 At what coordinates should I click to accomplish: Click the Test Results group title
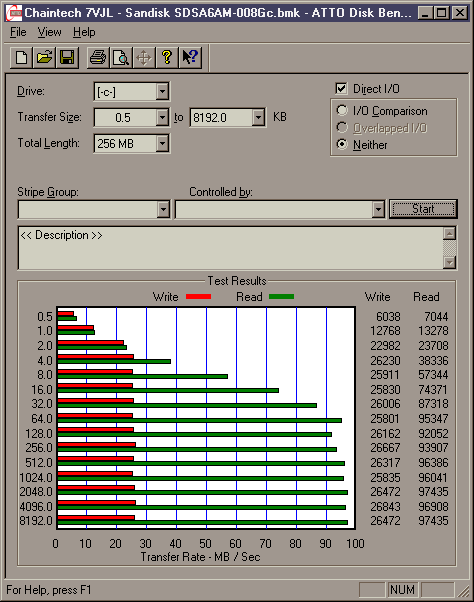237,281
